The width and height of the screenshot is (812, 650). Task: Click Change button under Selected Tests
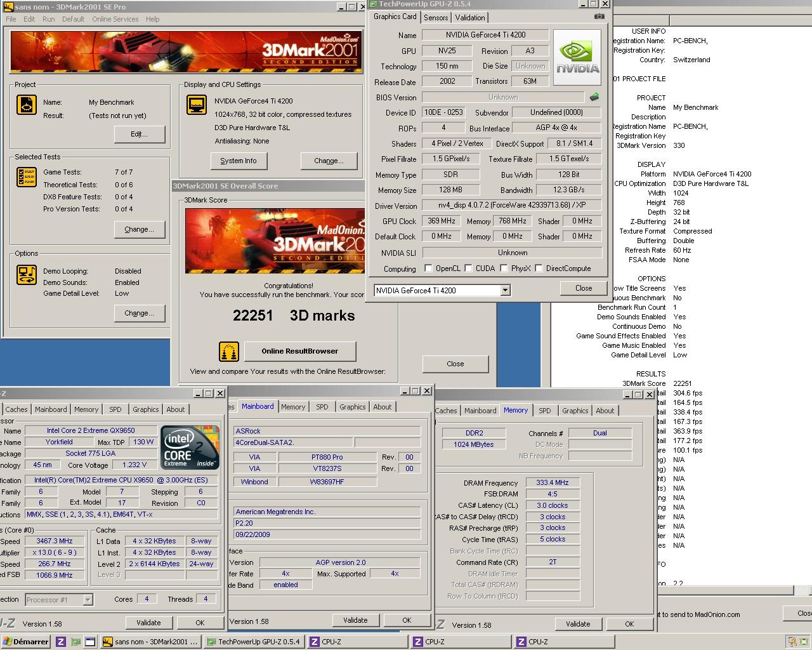tap(140, 229)
